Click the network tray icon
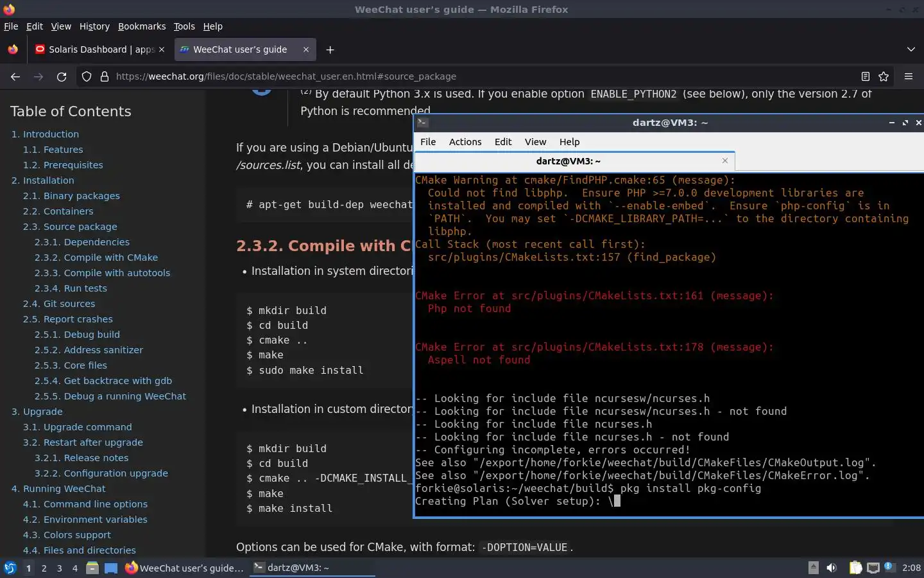The height and width of the screenshot is (578, 924). click(x=873, y=568)
